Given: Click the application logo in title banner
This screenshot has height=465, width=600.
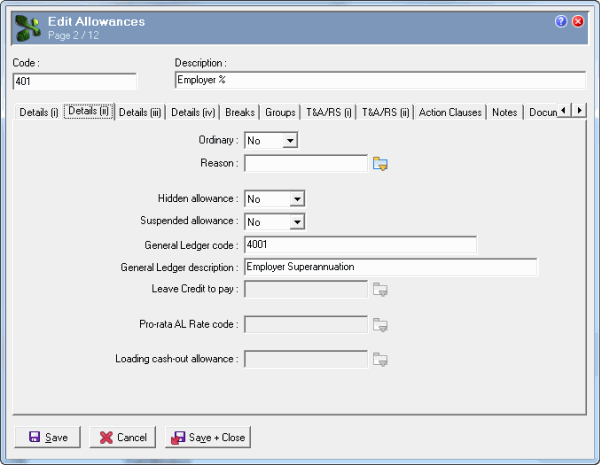Looking at the screenshot, I should tap(28, 28).
